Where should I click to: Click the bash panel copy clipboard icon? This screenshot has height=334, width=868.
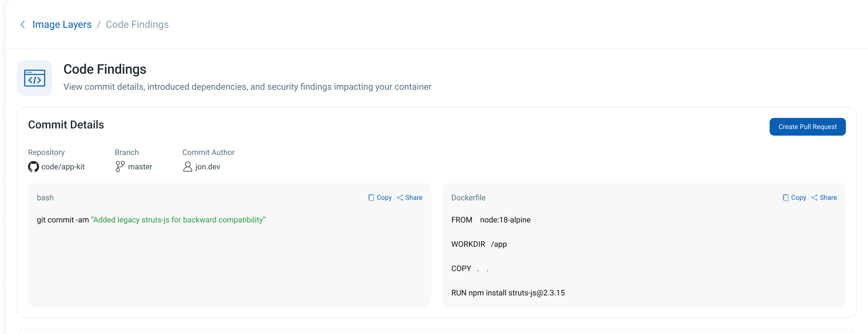[x=371, y=198]
